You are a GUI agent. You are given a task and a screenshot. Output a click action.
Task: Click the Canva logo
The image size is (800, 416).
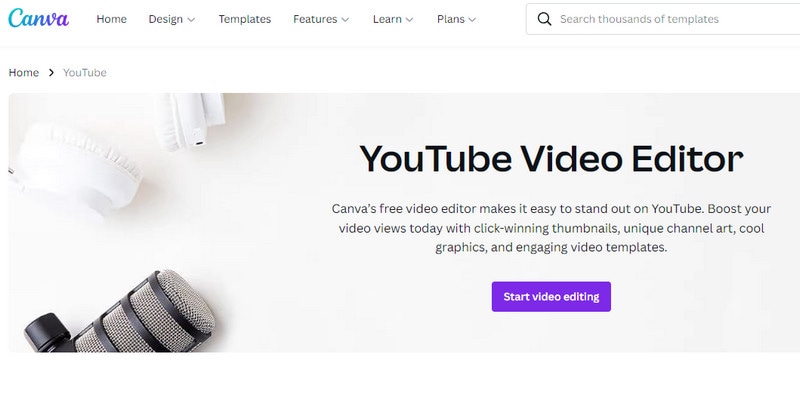[x=38, y=19]
